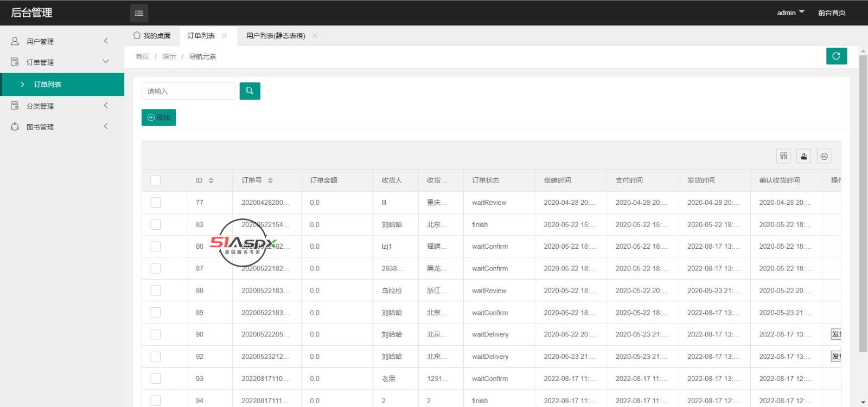868x407 pixels.
Task: Toggle the select-all header checkbox
Action: 156,180
